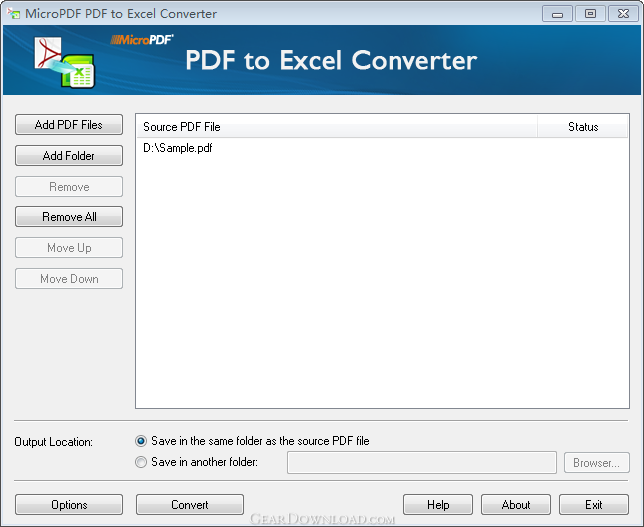
Task: Show the About dialog
Action: tap(516, 504)
